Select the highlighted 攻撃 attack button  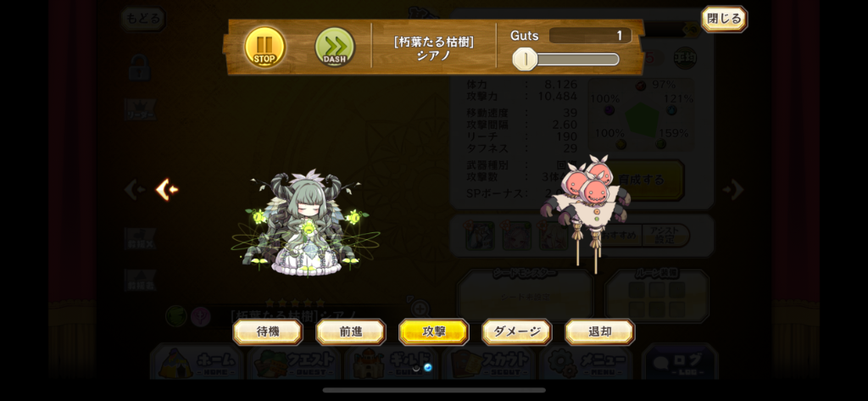(433, 331)
